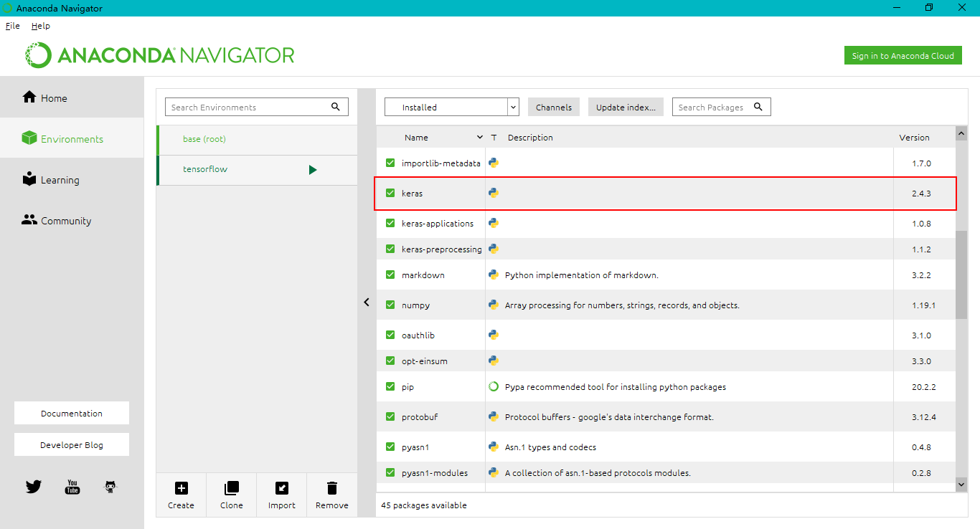Toggle the pyasn1 package checkbox

coord(390,447)
